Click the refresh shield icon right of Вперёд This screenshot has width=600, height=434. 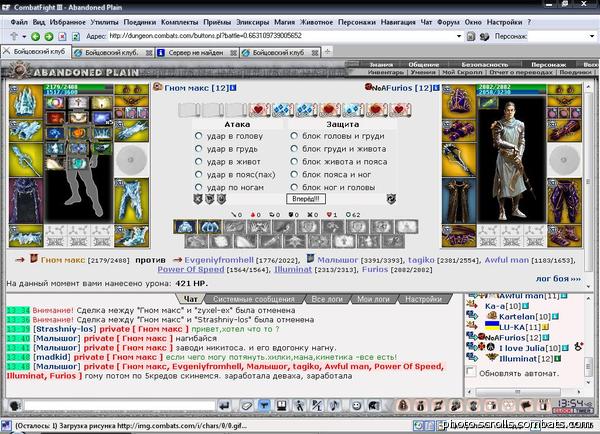pos(391,199)
